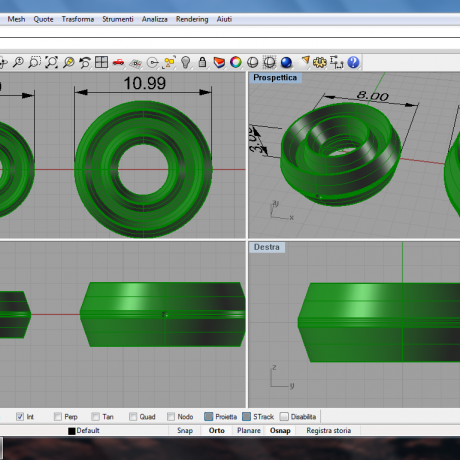Open the Options gear icon
Viewport: 460px width, 460px height.
coord(320,62)
